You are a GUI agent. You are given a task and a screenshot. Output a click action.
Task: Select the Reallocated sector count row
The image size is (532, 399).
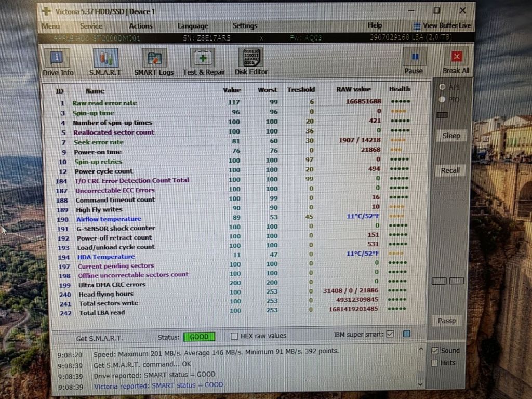[233, 131]
